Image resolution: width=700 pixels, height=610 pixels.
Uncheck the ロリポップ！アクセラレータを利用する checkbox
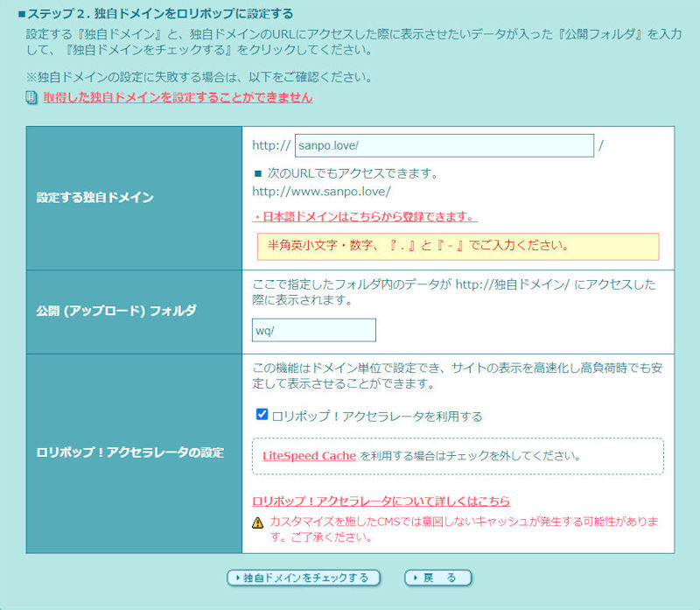[262, 415]
